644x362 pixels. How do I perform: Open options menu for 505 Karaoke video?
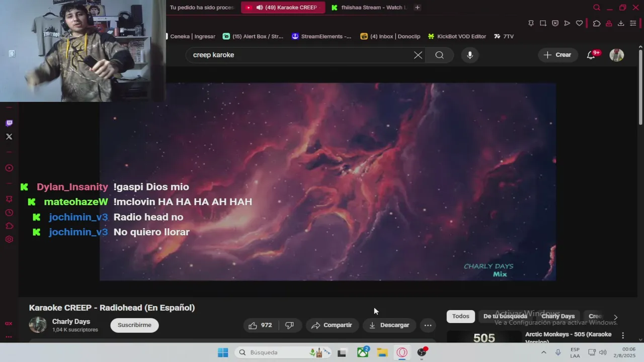click(x=623, y=335)
